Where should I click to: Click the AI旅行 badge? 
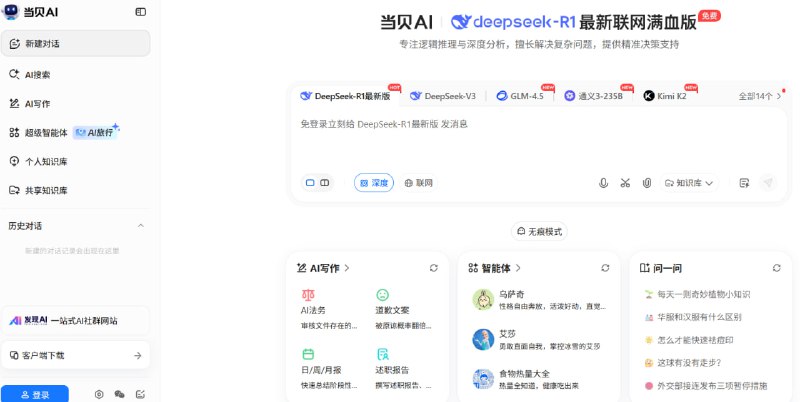click(x=95, y=133)
